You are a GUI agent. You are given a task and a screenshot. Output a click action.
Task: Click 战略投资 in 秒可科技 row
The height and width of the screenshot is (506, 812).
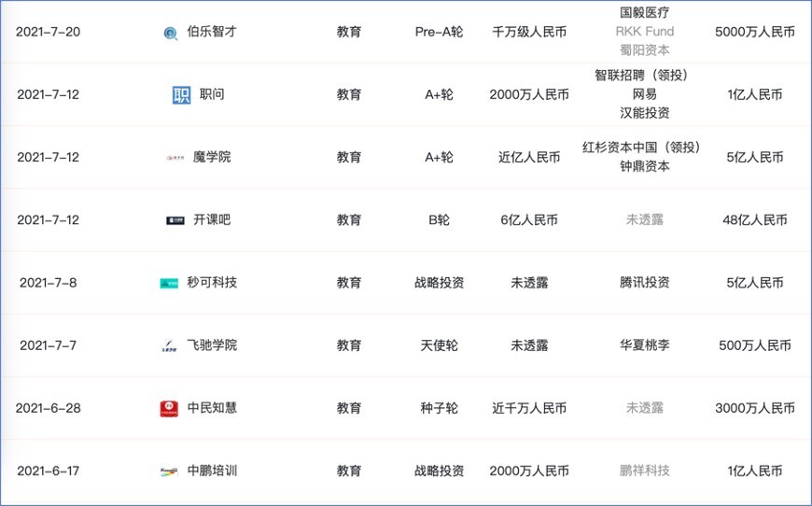440,282
